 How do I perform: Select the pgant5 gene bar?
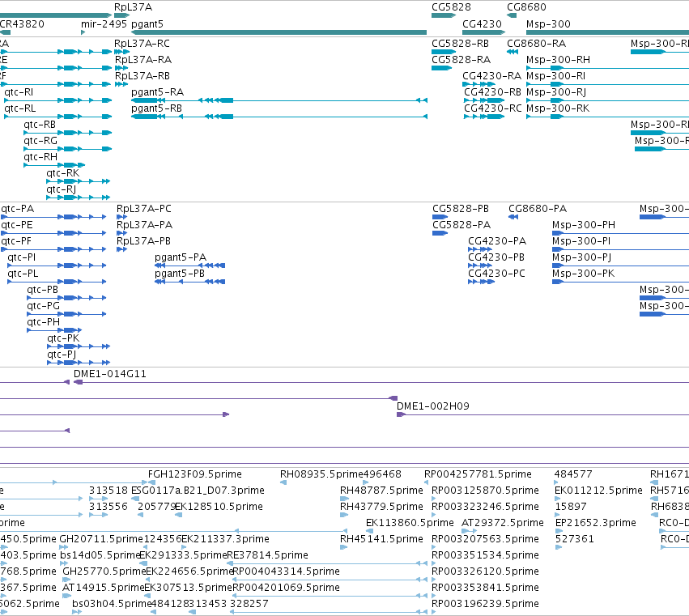[279, 32]
